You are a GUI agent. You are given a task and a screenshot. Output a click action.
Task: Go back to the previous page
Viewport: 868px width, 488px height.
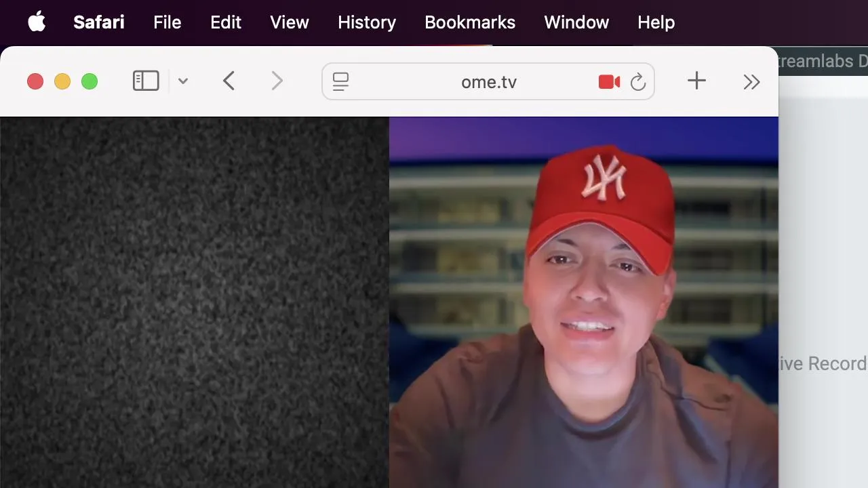pos(229,81)
